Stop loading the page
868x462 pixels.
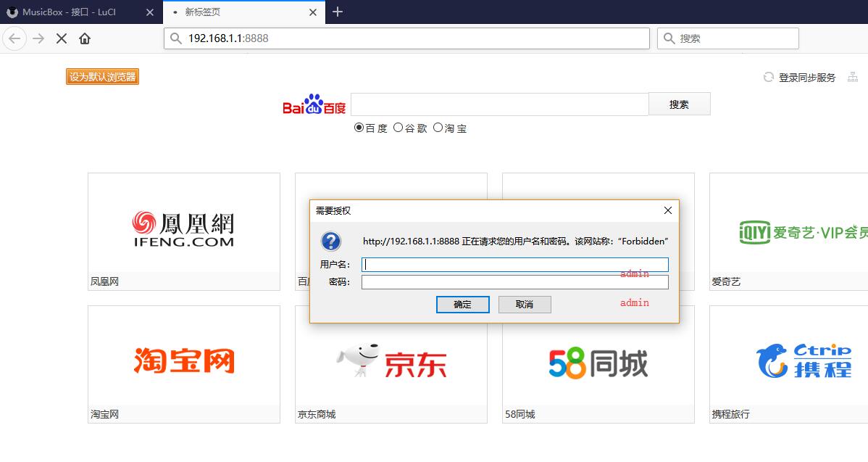62,38
